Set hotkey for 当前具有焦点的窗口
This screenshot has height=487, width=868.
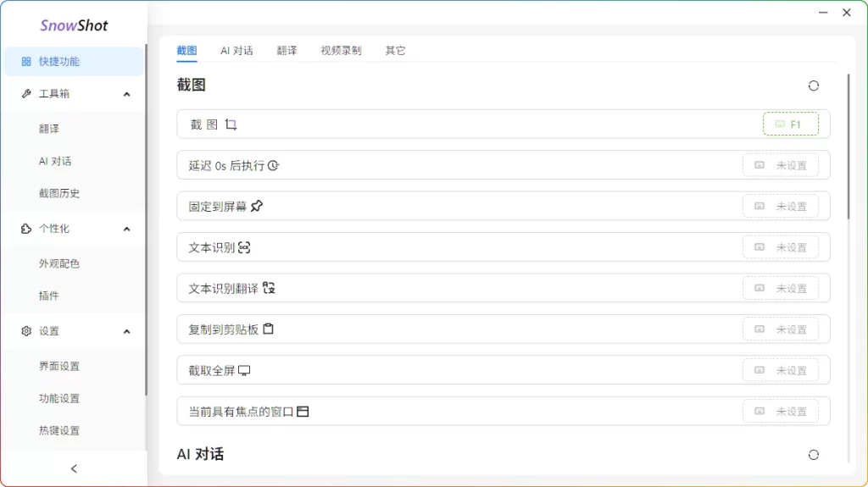[781, 411]
